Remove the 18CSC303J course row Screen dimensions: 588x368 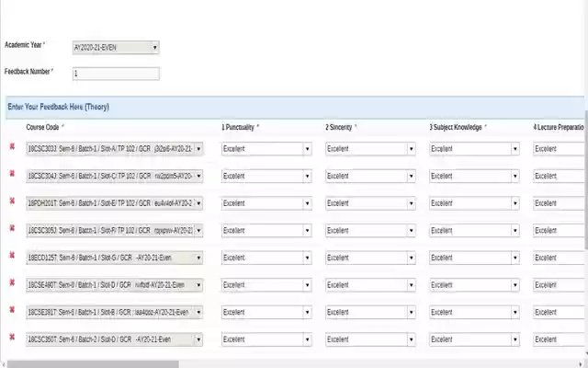[x=12, y=146]
